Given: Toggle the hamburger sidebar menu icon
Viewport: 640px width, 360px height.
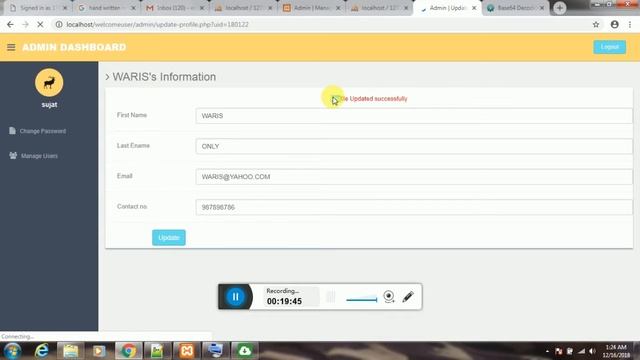Looking at the screenshot, I should click(x=11, y=47).
